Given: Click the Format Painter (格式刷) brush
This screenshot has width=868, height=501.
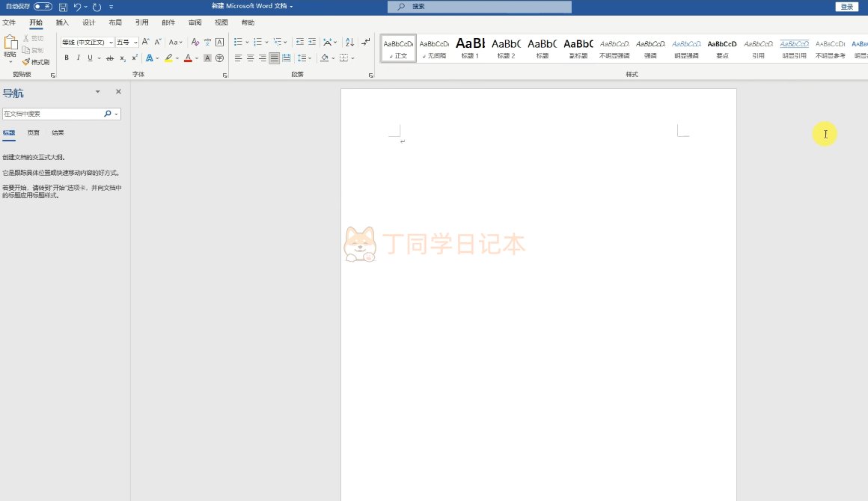Looking at the screenshot, I should click(35, 62).
